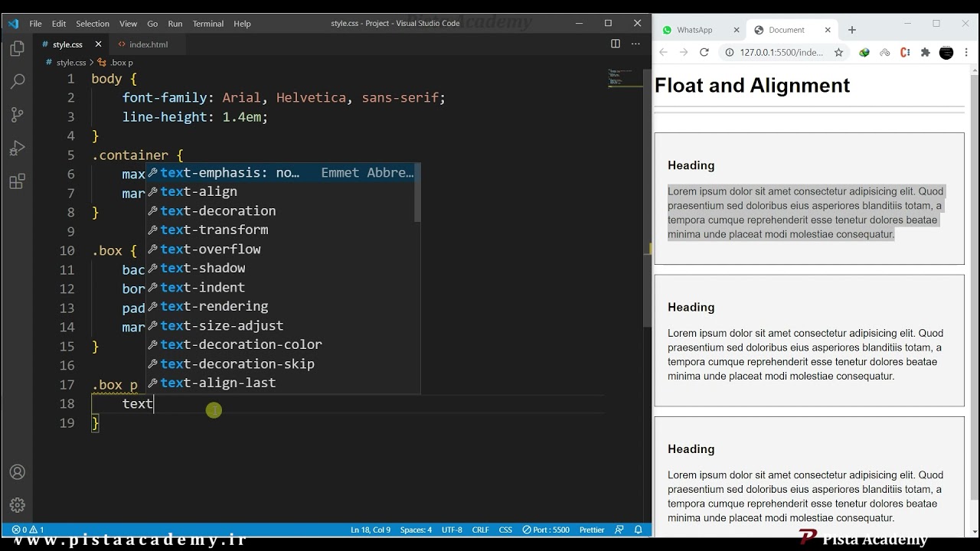The width and height of the screenshot is (980, 551).
Task: Split the editor to the right
Action: point(615,44)
